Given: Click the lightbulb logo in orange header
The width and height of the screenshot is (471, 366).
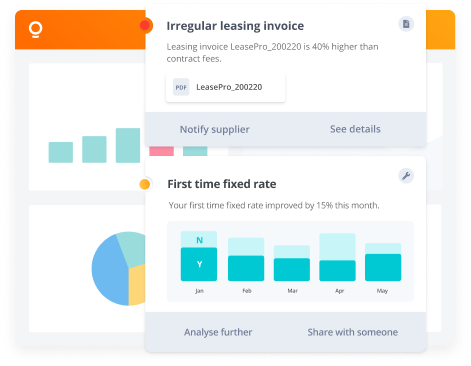Looking at the screenshot, I should pyautogui.click(x=35, y=30).
